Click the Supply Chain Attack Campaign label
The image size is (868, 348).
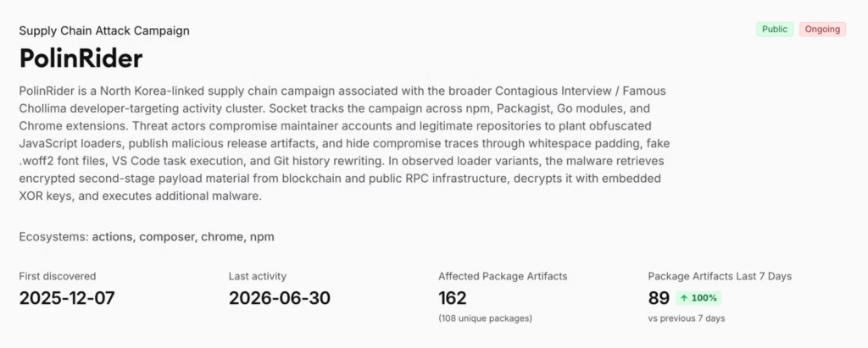click(x=104, y=30)
